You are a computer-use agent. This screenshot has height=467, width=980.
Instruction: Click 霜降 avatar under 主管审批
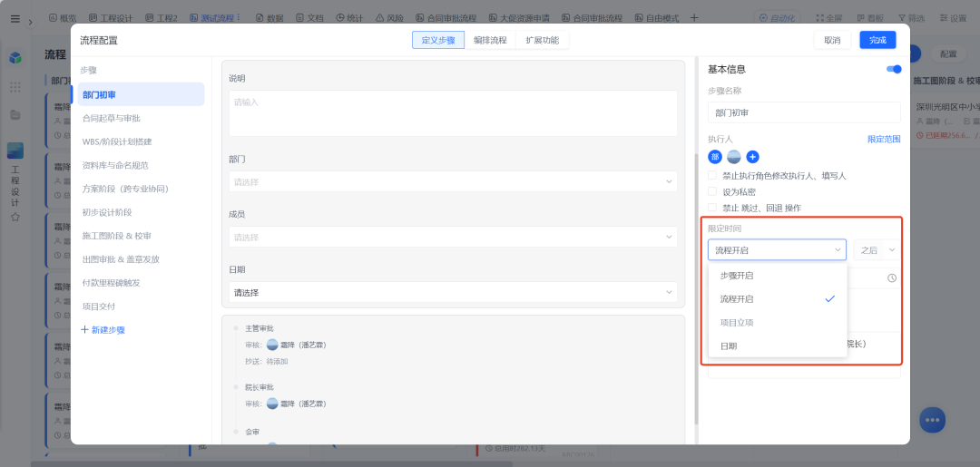(272, 345)
